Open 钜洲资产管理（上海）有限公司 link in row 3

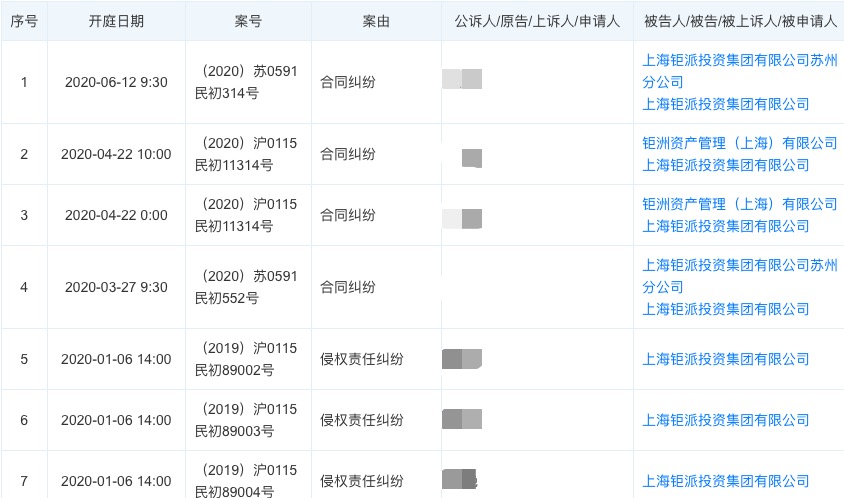point(739,204)
